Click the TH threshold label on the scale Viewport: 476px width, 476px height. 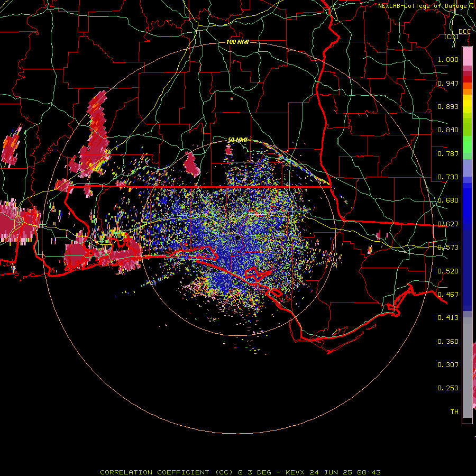pyautogui.click(x=454, y=411)
